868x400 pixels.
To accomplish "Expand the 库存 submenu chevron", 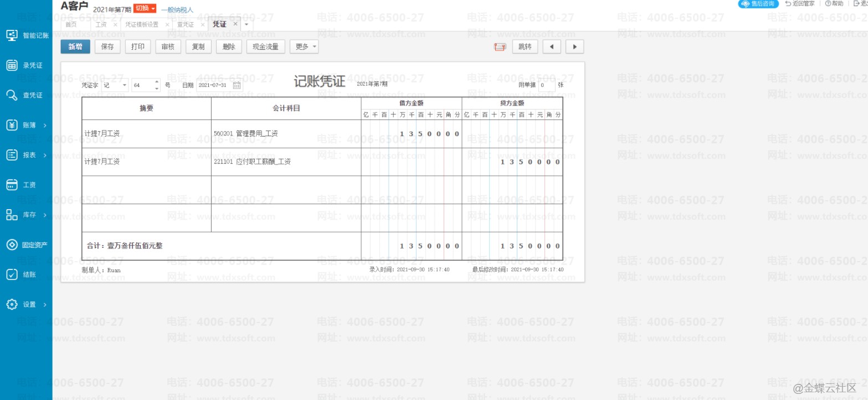I will coord(45,215).
